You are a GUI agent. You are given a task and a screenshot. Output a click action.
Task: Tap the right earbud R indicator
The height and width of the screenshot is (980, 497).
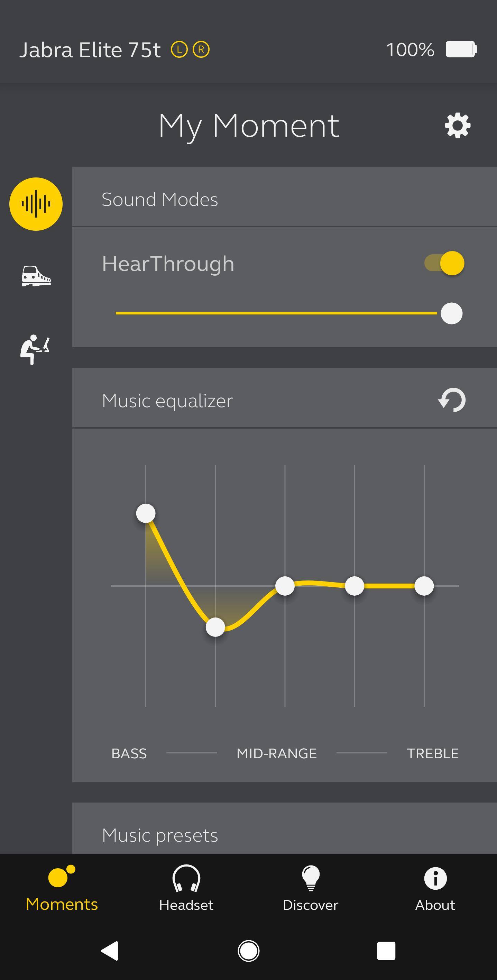click(201, 49)
